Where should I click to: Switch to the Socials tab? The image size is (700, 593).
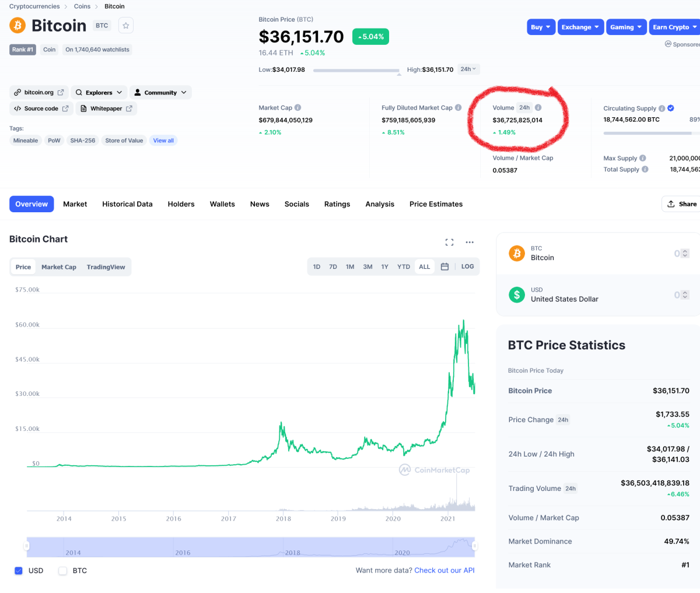pyautogui.click(x=297, y=204)
